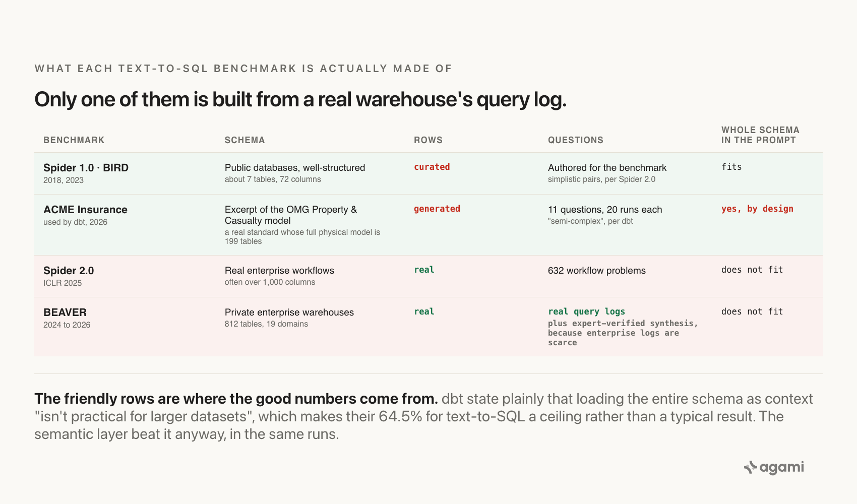Select 'WHOLE SCHEMA IN THE PROMPT' header
The width and height of the screenshot is (857, 504).
[760, 135]
